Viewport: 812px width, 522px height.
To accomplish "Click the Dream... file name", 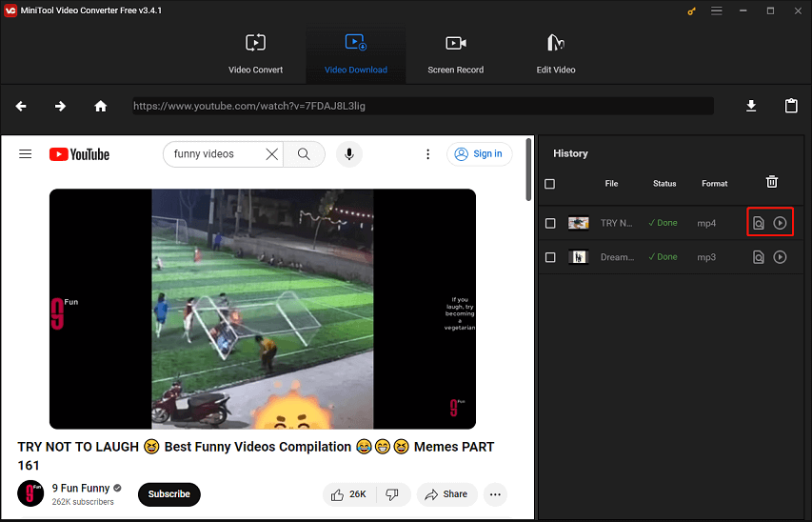I will [x=617, y=257].
